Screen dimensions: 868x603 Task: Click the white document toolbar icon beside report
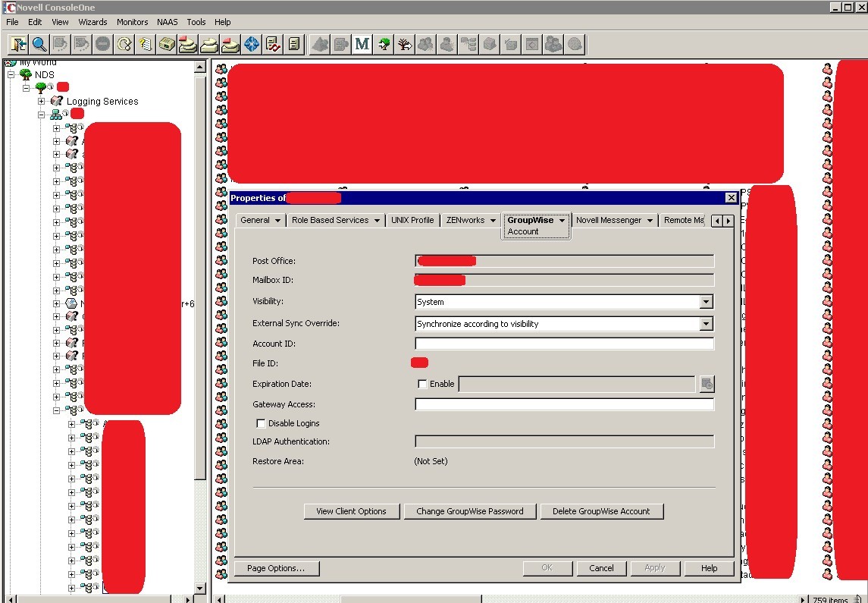tap(294, 44)
